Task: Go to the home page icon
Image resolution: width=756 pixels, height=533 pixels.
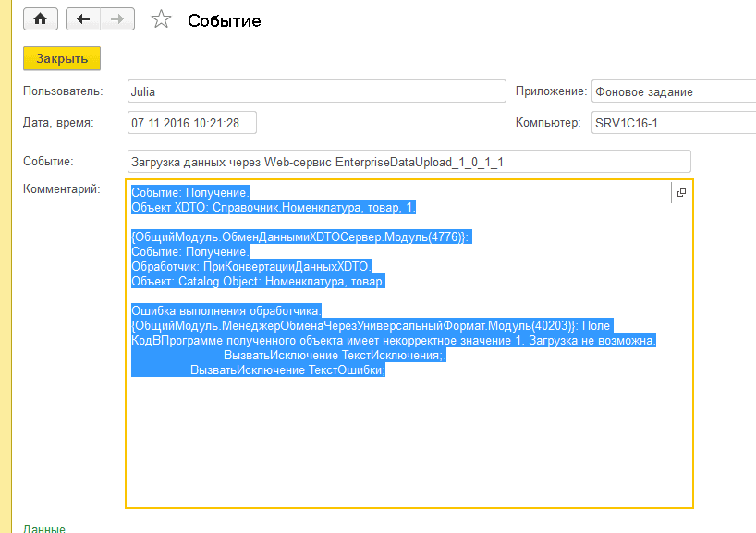Action: coord(41,18)
